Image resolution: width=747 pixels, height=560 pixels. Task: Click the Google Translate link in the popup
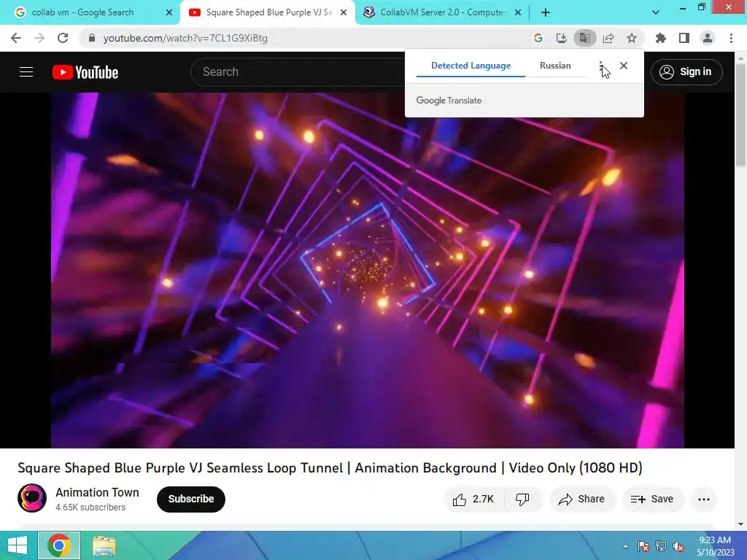tap(449, 101)
